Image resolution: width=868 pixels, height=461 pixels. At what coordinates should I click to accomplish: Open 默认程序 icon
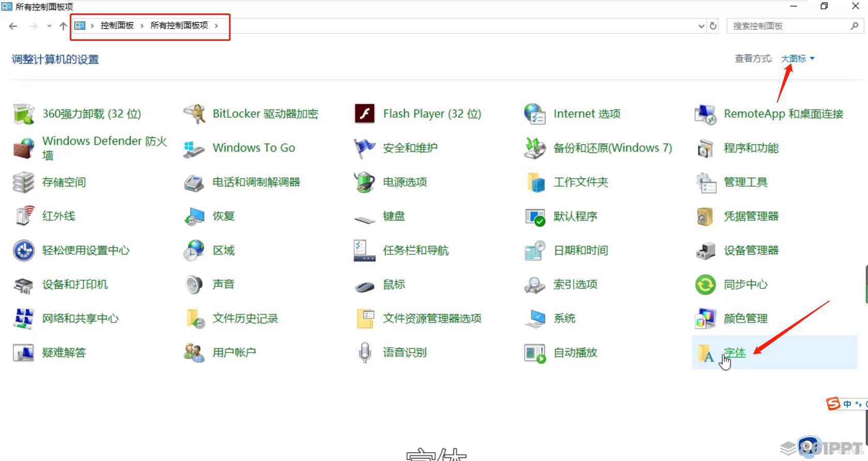pyautogui.click(x=535, y=216)
